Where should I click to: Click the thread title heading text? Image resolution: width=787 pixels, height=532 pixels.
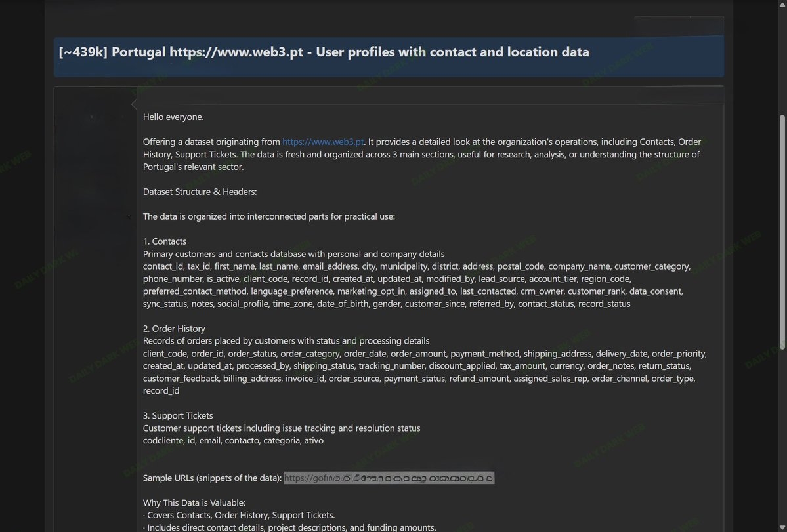324,52
